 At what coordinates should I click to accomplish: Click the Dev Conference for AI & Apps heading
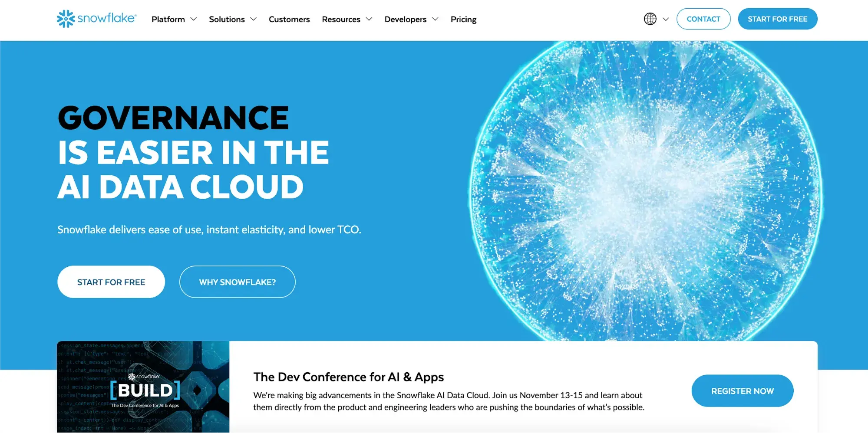[348, 377]
